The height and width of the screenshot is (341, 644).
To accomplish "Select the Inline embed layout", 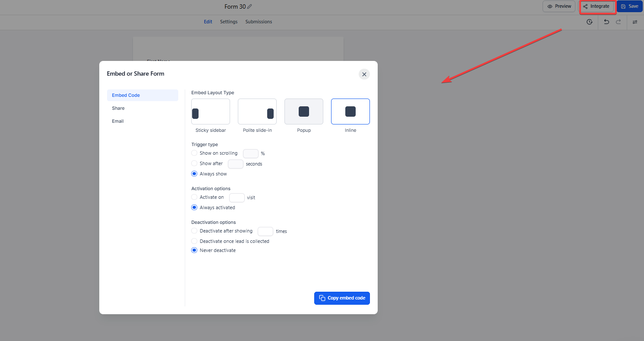I will (350, 112).
